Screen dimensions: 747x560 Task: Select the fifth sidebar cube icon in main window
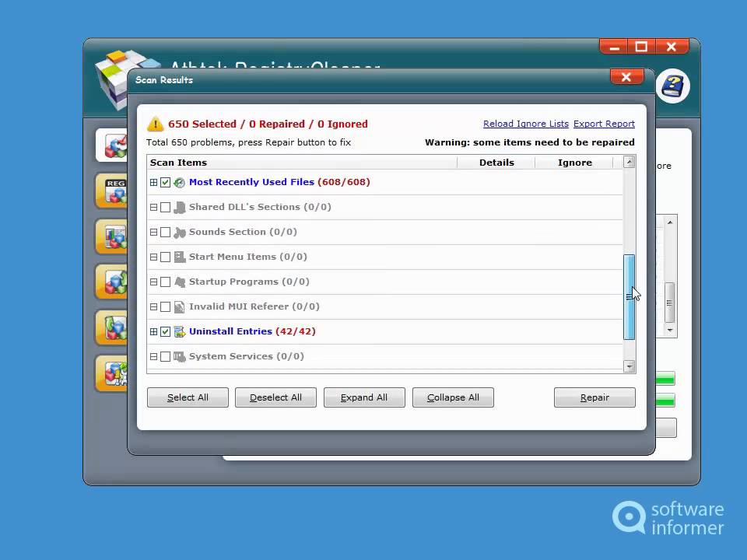tap(112, 327)
